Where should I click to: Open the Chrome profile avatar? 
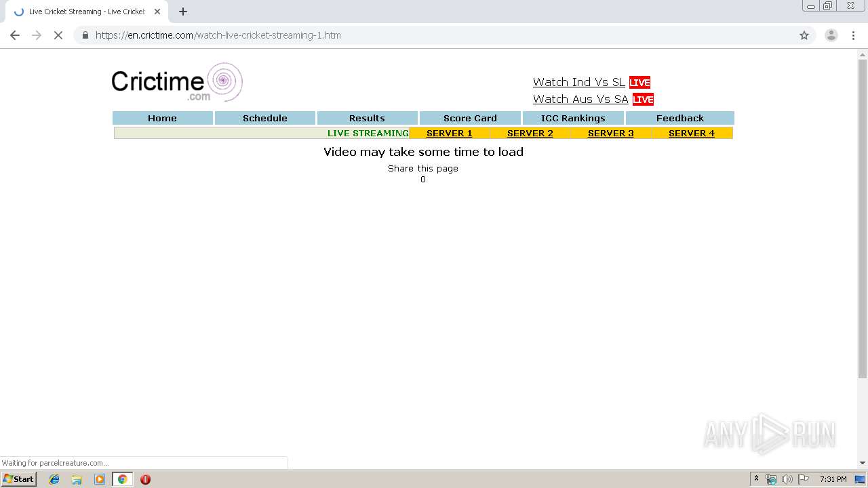tap(831, 35)
